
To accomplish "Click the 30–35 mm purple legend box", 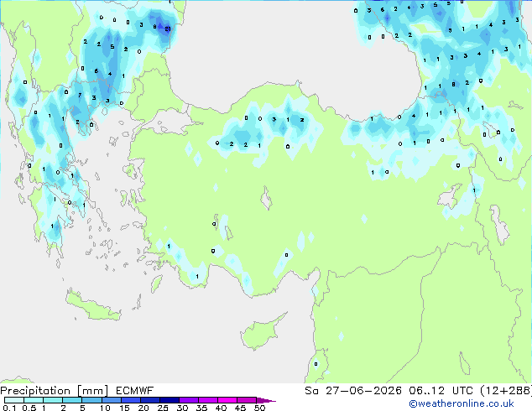I will pyautogui.click(x=188, y=400).
